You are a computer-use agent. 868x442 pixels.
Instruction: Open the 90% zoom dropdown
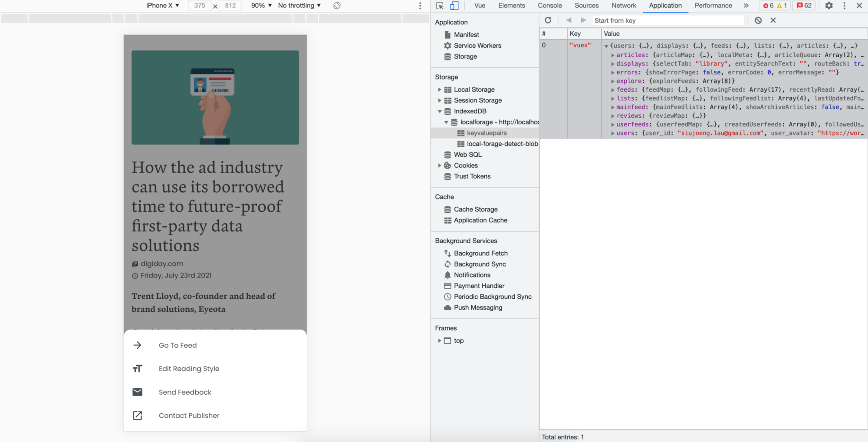[261, 6]
